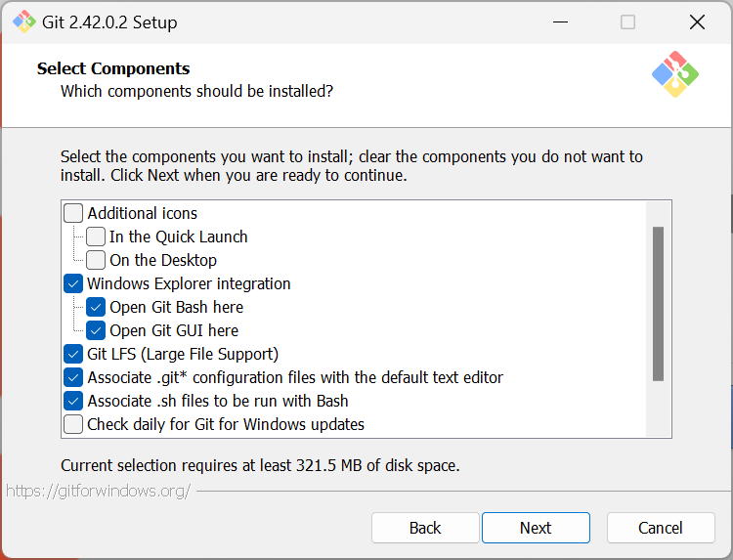Enable Check daily for Git updates
733x560 pixels.
73,424
